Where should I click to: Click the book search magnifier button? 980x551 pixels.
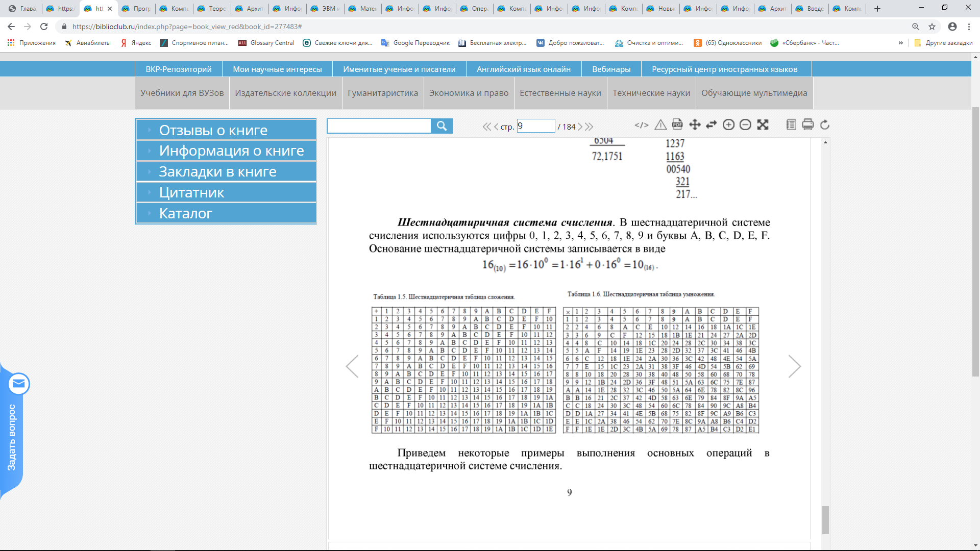(442, 126)
